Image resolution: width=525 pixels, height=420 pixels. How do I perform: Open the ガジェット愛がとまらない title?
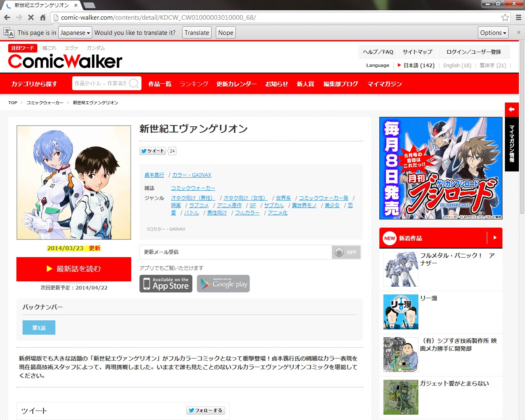[x=454, y=383]
